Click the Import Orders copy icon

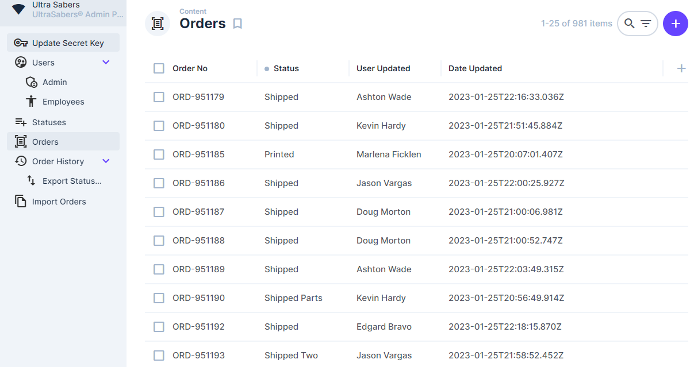(21, 201)
